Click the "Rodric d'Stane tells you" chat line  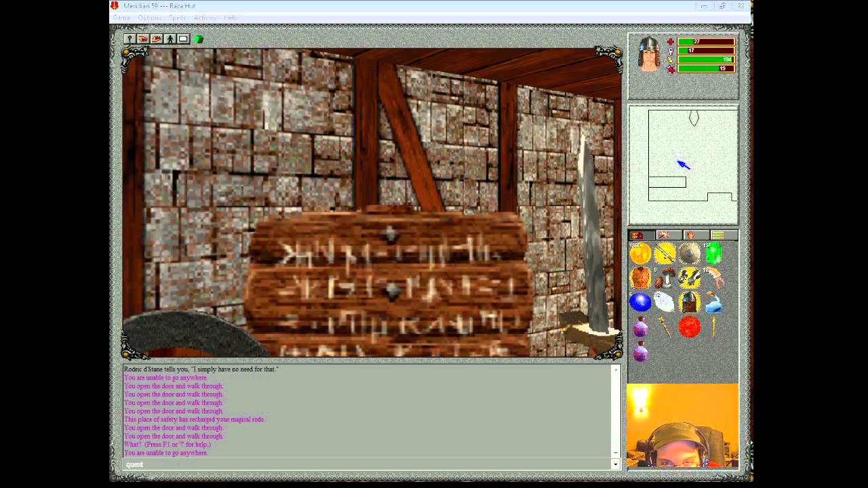pos(201,369)
